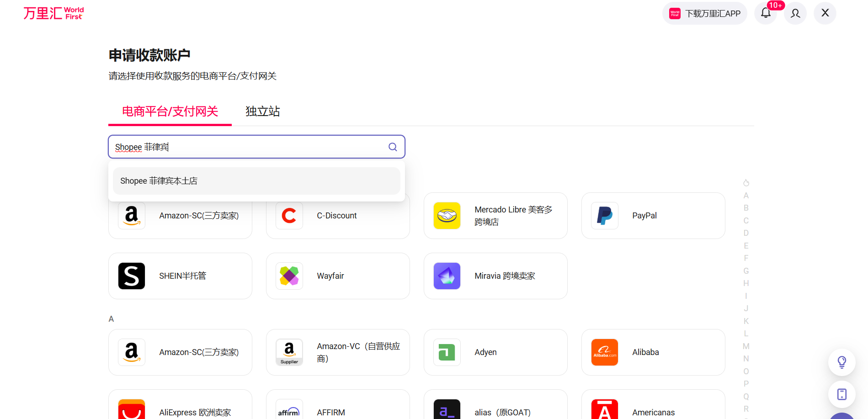Select Shopee 菲律宾本土店 suggestion
This screenshot has height=419, width=868.
(x=256, y=181)
